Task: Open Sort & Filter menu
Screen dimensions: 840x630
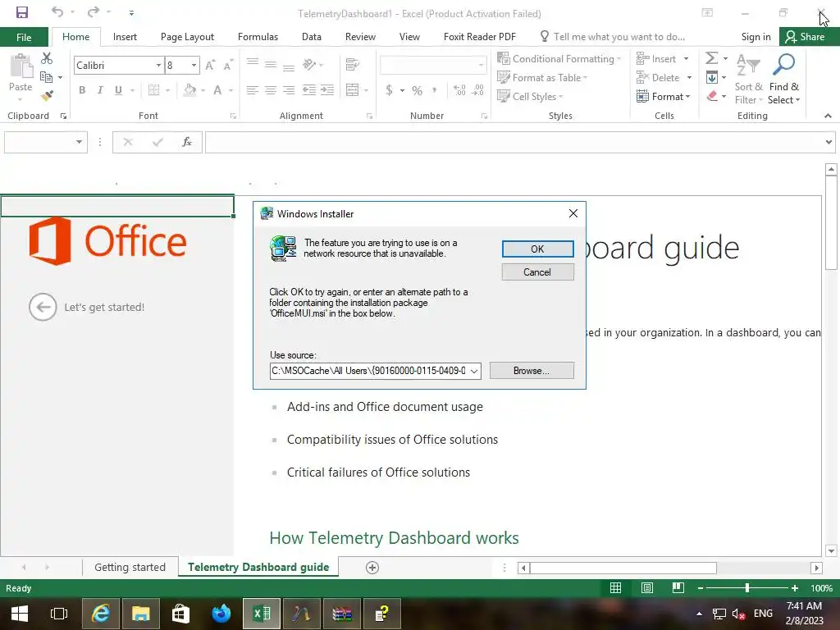Action: 748,80
